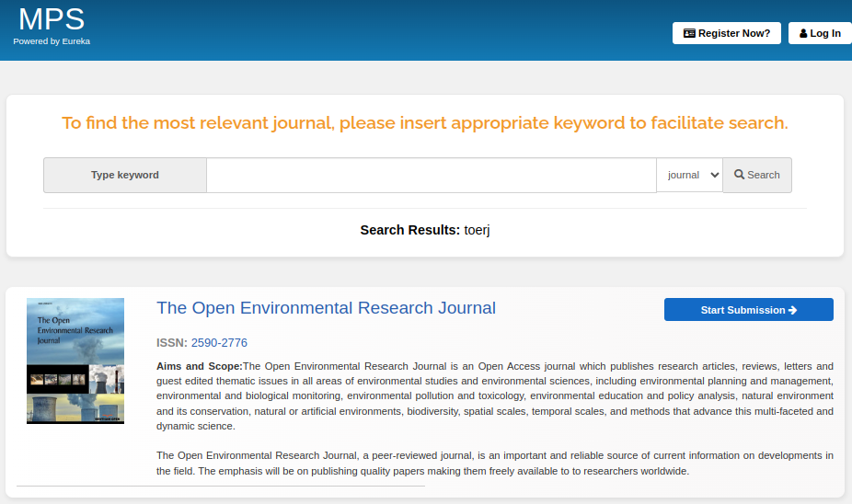Click the arrow icon on Start Submission
Viewport: 852px width, 504px height.
click(792, 310)
